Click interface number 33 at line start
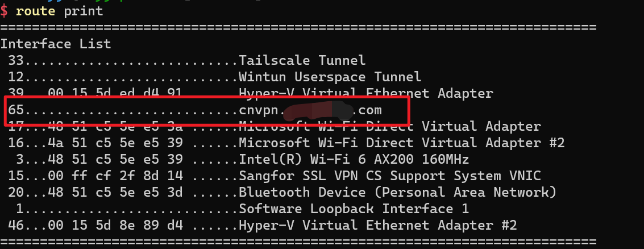 (x=15, y=60)
